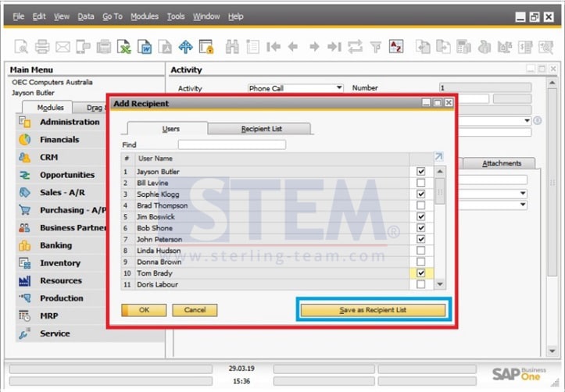Go to Previous Record arrow icon
565x392 pixels.
[x=293, y=46]
